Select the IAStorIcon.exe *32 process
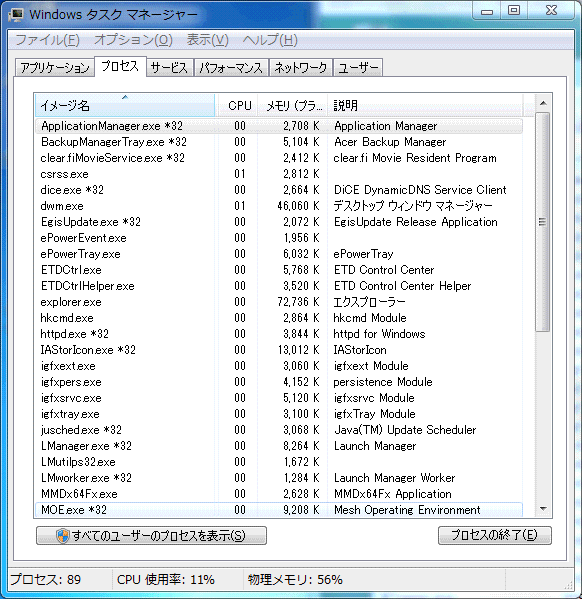 [279, 350]
